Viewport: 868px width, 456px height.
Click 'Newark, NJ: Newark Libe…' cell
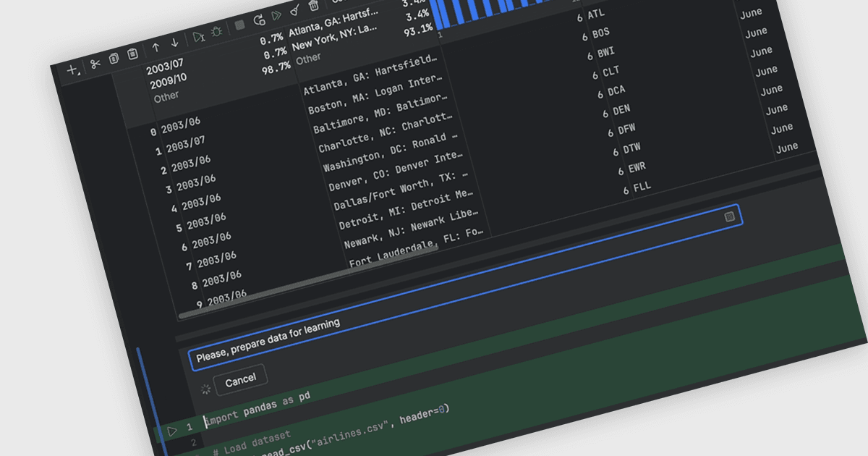pyautogui.click(x=413, y=229)
